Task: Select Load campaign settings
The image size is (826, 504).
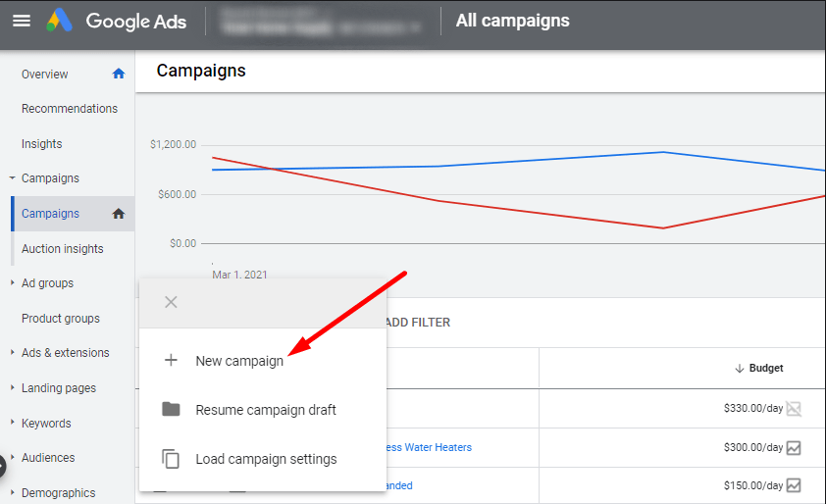Action: (266, 459)
